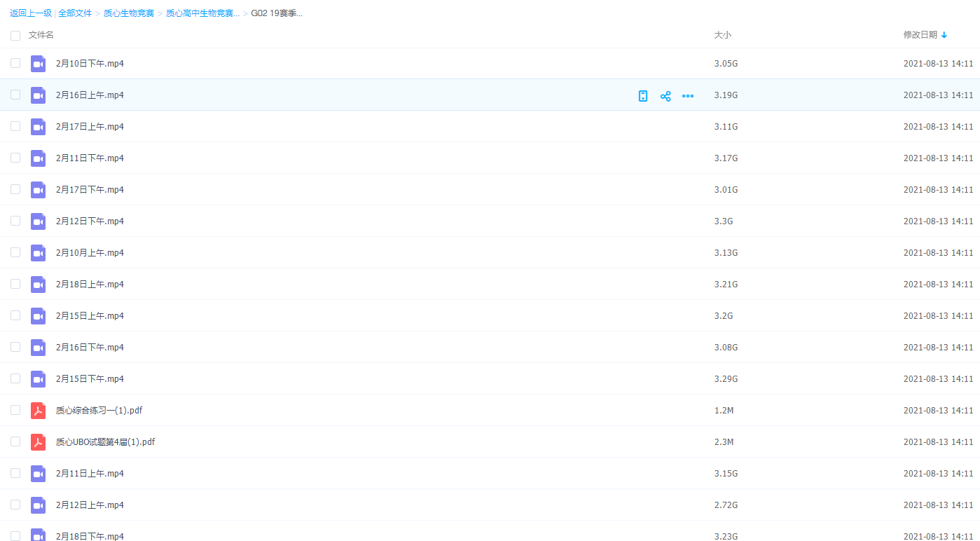Sort the list by 文件名 column header
This screenshot has width=980, height=541.
(x=41, y=35)
